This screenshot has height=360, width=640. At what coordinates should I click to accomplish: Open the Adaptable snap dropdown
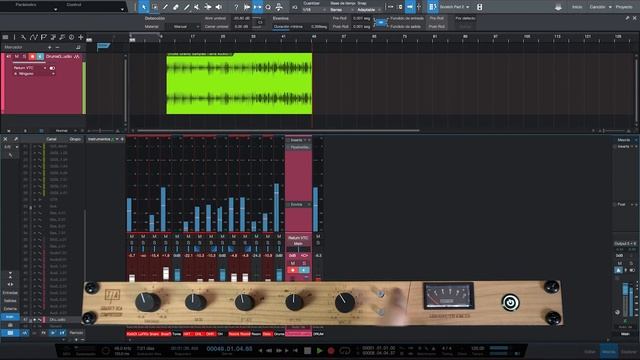point(369,9)
